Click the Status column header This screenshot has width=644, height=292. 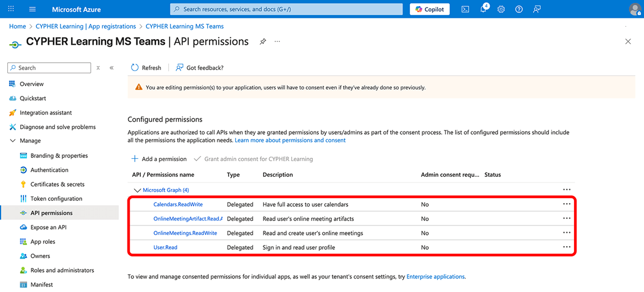[x=493, y=175]
